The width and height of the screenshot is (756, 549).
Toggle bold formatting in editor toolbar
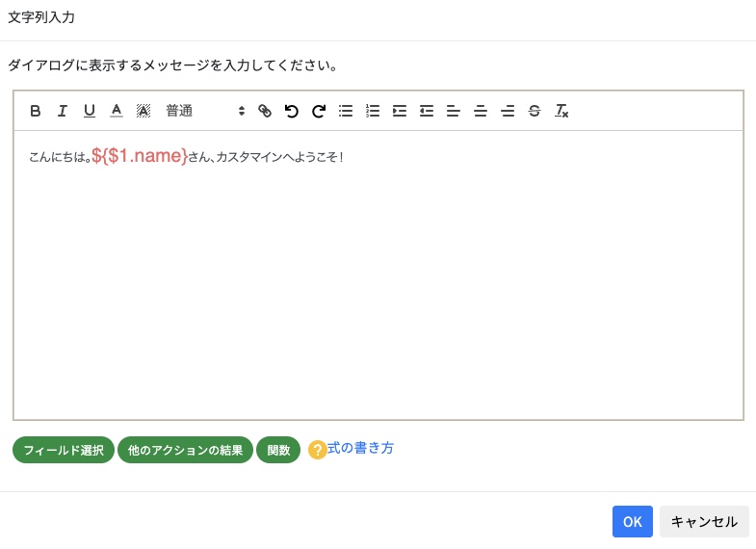[x=36, y=111]
